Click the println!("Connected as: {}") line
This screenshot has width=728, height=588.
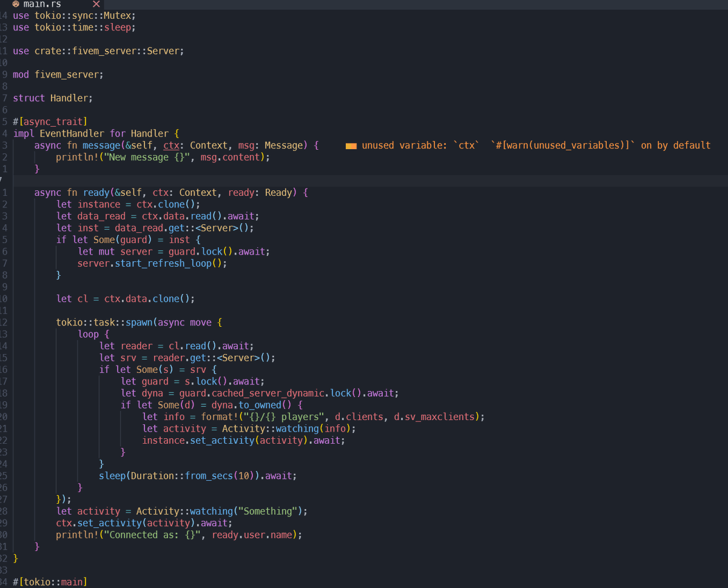click(x=179, y=535)
